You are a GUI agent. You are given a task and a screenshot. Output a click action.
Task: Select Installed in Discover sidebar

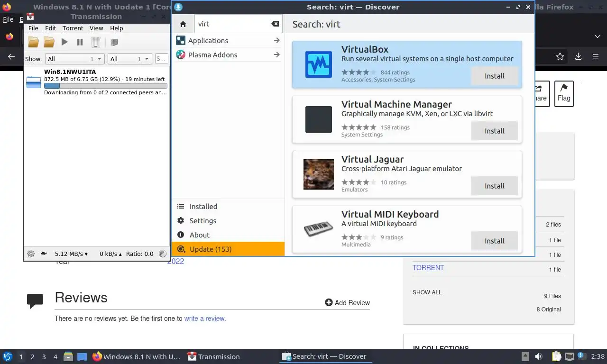[228, 206]
